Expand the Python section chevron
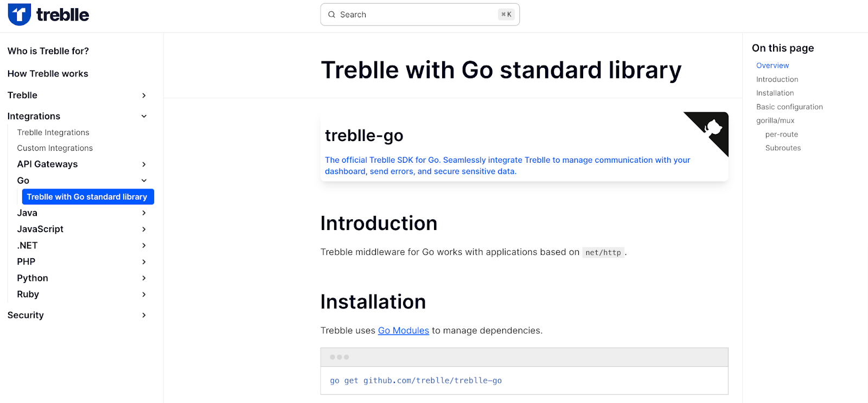Image resolution: width=868 pixels, height=403 pixels. point(144,278)
